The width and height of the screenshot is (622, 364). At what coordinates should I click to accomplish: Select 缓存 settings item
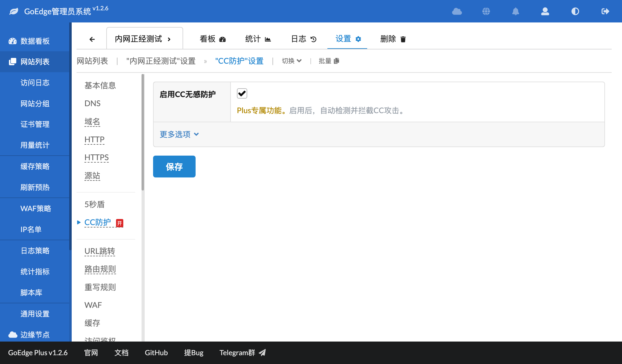[x=92, y=323]
